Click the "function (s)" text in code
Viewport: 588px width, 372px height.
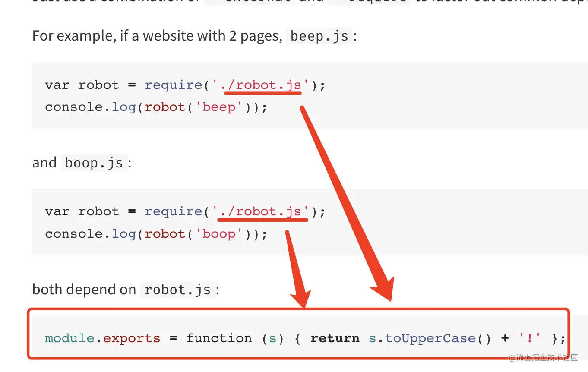coord(235,338)
